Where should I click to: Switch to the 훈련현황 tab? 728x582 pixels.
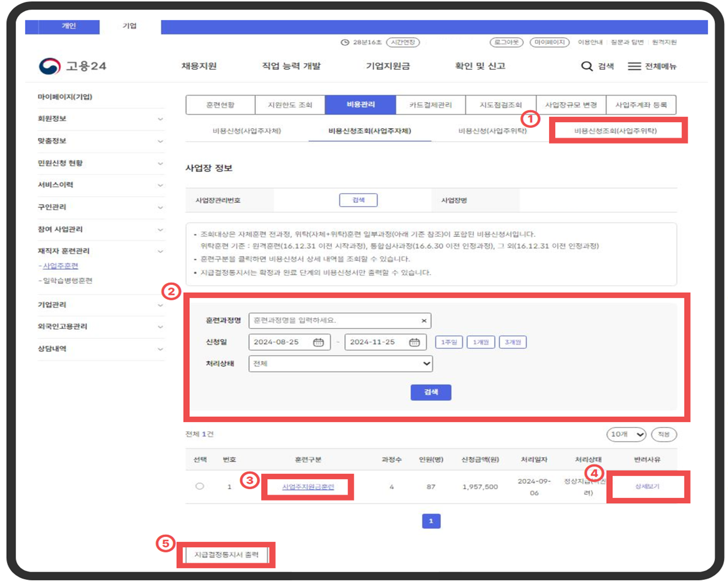(220, 105)
